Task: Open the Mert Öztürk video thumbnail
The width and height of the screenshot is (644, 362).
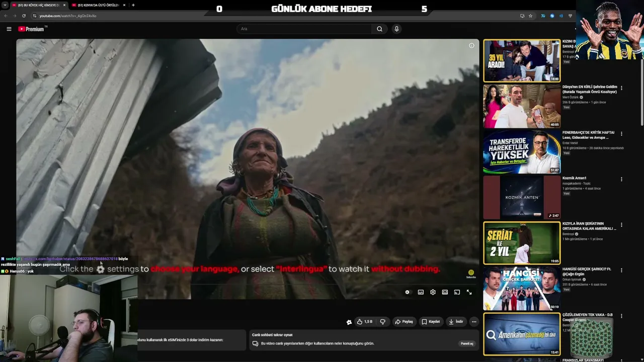Action: [522, 106]
